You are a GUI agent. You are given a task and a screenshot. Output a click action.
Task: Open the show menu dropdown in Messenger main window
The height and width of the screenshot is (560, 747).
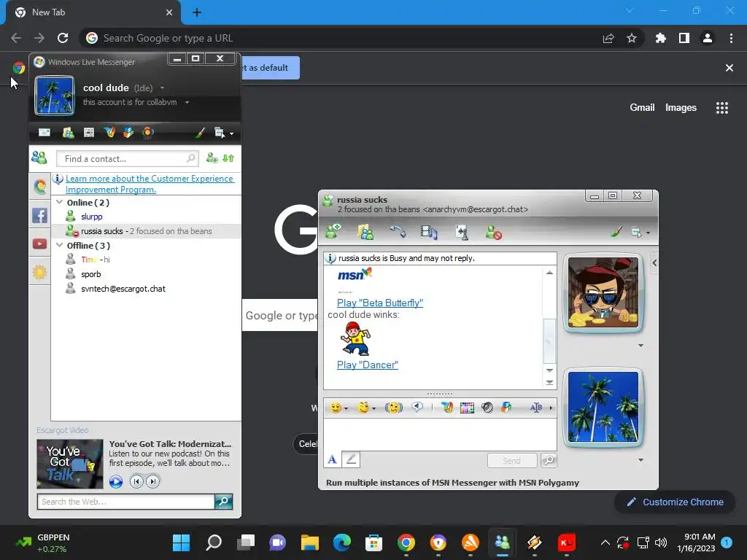point(223,133)
